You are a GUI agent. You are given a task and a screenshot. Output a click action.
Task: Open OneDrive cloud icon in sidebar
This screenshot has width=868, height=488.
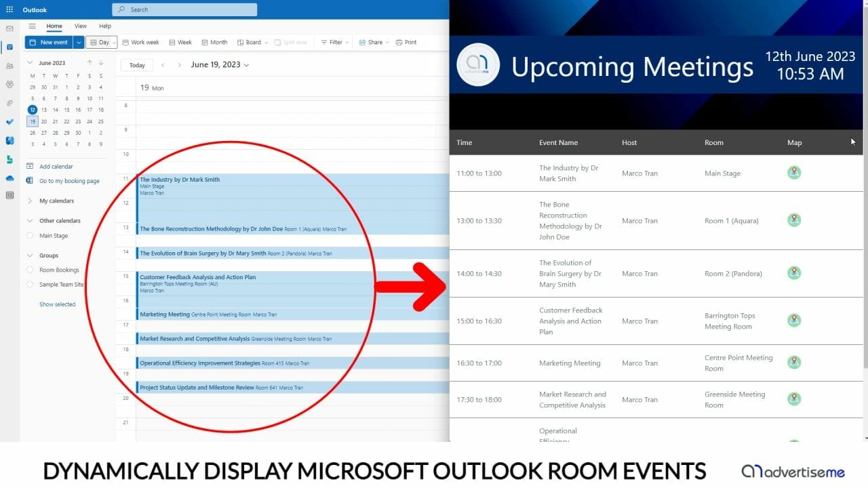click(x=9, y=178)
